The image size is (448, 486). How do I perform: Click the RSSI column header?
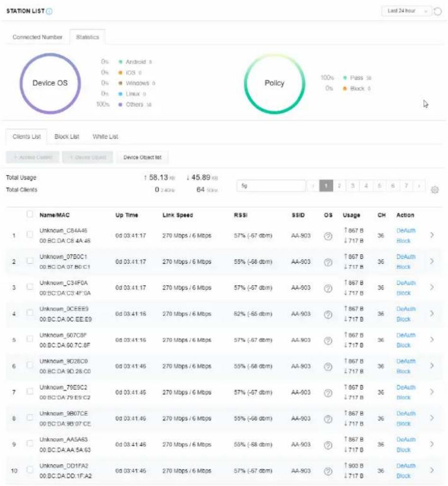tap(240, 215)
